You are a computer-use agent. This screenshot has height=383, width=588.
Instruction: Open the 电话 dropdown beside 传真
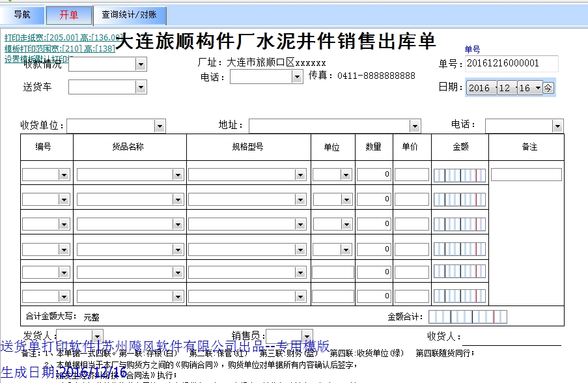click(297, 77)
